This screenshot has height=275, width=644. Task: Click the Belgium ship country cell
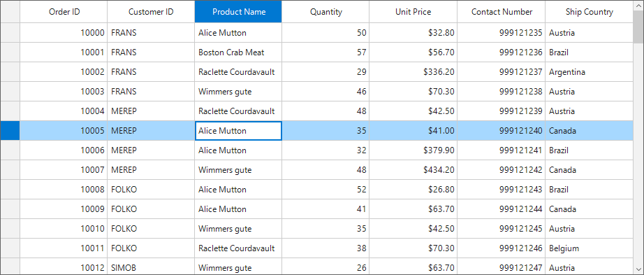(589, 248)
